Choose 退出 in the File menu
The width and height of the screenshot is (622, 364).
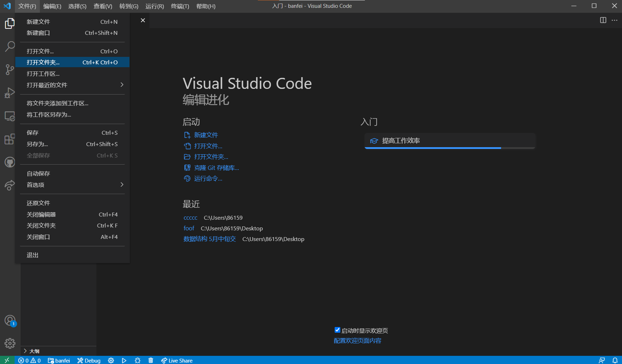(x=72, y=255)
